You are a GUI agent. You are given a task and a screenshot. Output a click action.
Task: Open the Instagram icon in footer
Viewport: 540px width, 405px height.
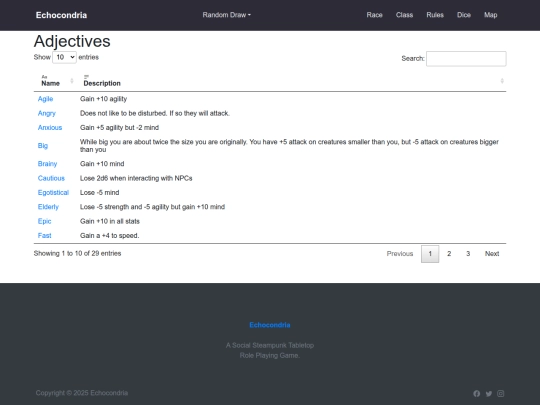pos(501,393)
